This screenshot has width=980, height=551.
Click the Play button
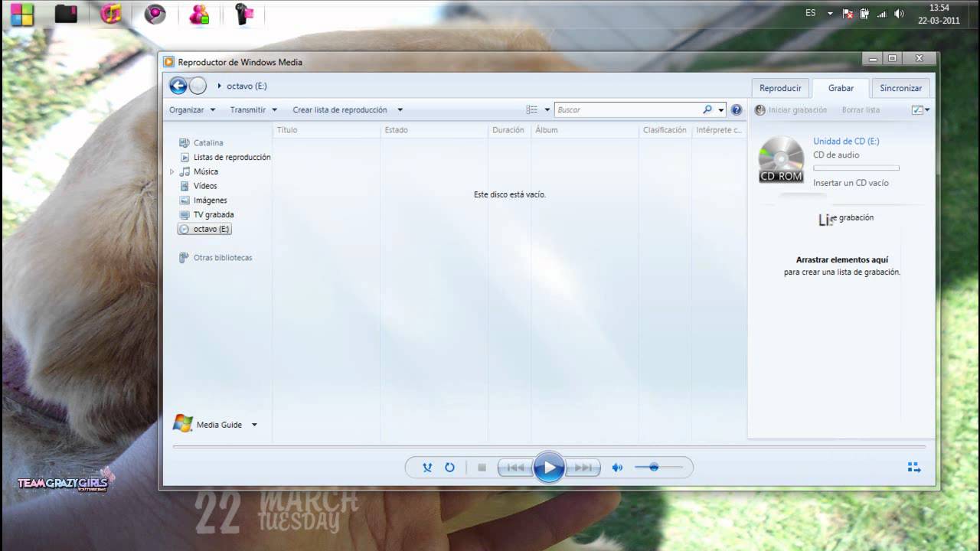549,468
